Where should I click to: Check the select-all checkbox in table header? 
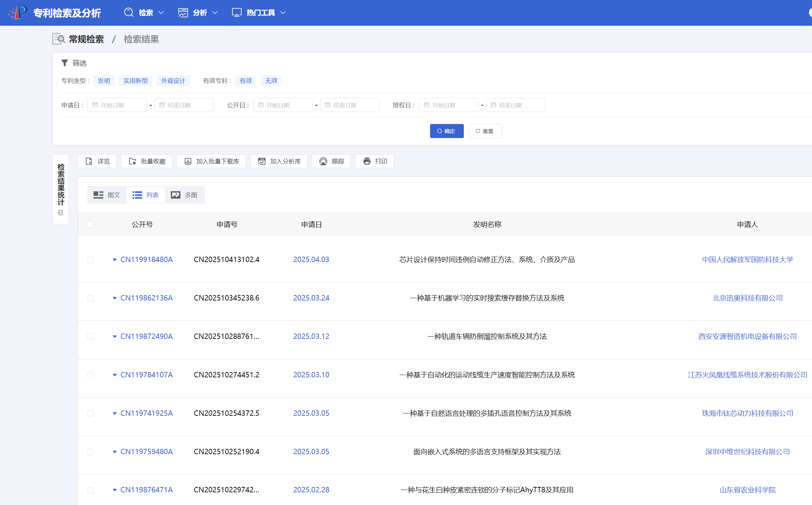91,225
